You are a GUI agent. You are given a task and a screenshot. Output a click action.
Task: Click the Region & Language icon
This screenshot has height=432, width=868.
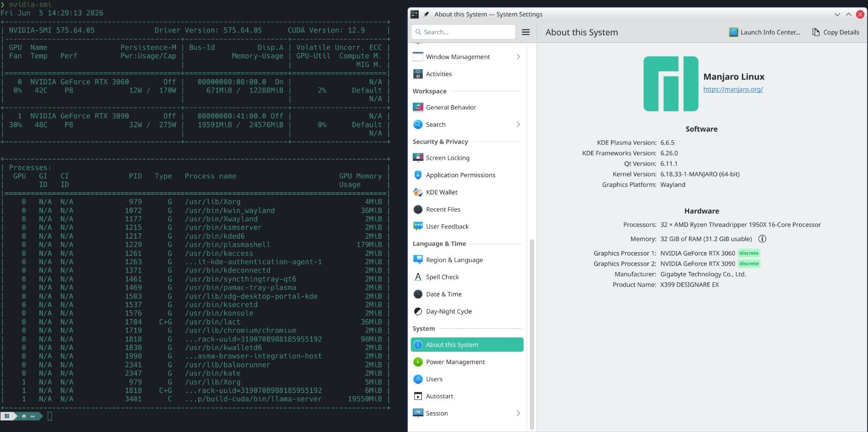coord(418,259)
